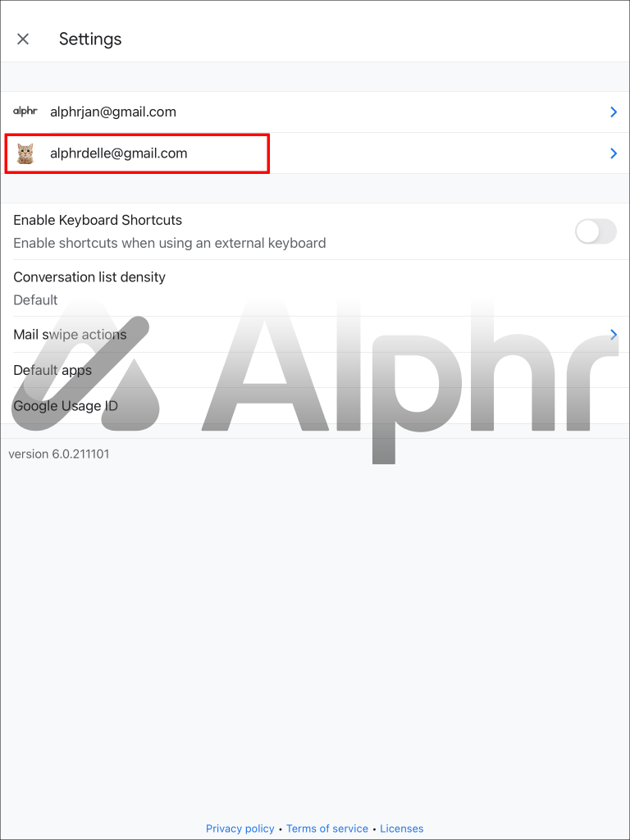Open Mail swipe actions

(315, 335)
